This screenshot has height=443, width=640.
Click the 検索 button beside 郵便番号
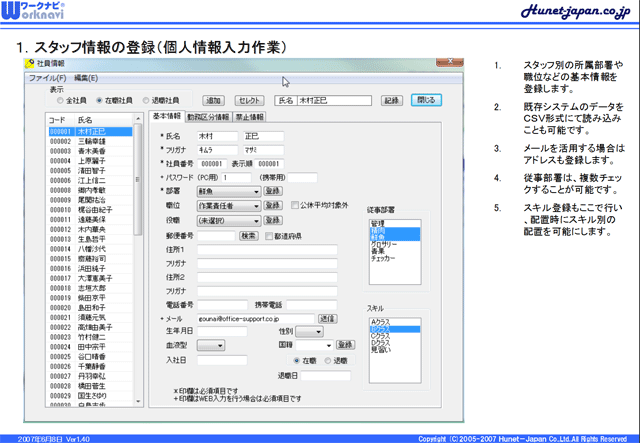[248, 236]
